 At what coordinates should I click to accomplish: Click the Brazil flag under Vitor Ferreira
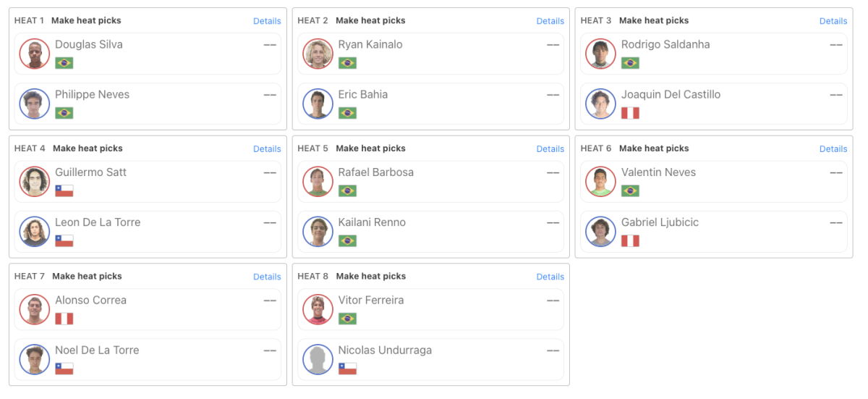point(347,319)
